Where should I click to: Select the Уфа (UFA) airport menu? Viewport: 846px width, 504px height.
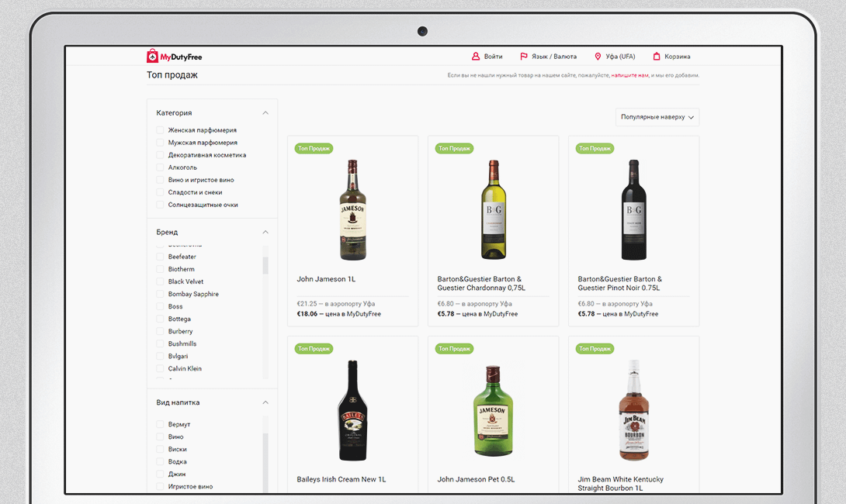[x=620, y=57]
